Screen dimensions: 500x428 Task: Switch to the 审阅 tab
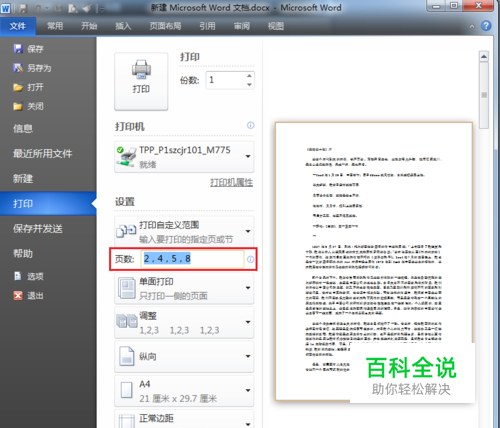coord(242,26)
